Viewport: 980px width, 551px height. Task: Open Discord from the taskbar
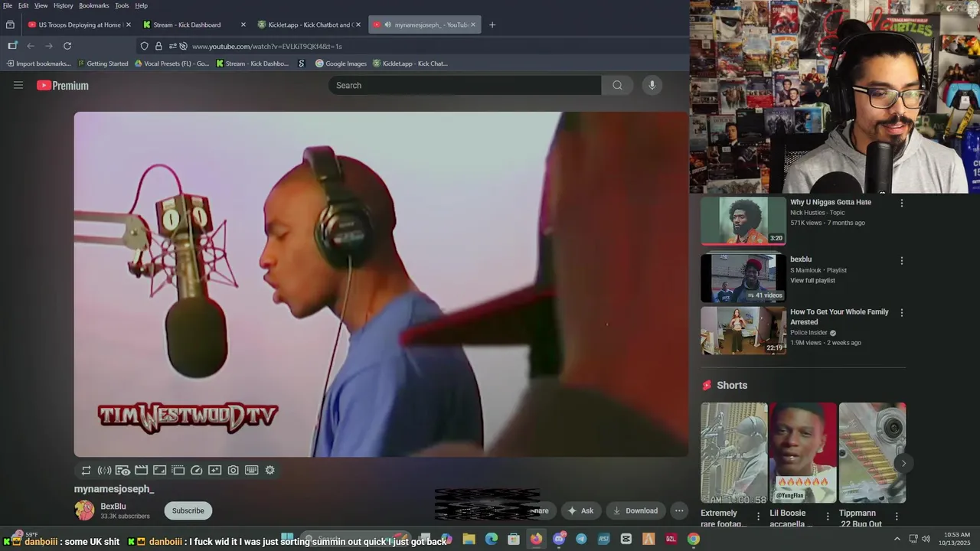pos(559,539)
